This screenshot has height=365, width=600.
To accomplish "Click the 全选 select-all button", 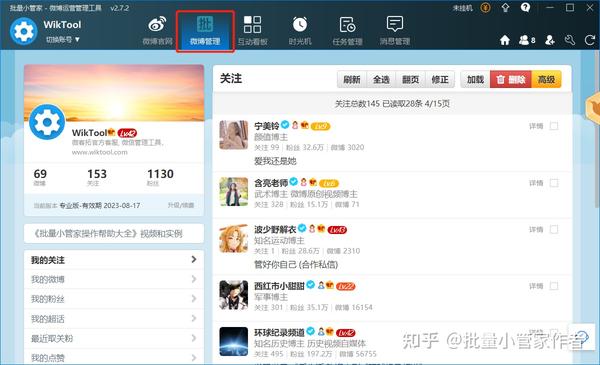I will coord(381,79).
